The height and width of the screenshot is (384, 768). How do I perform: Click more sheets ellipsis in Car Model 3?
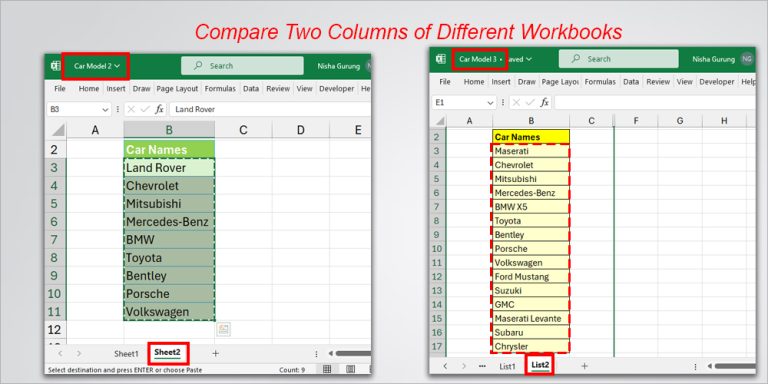[482, 366]
